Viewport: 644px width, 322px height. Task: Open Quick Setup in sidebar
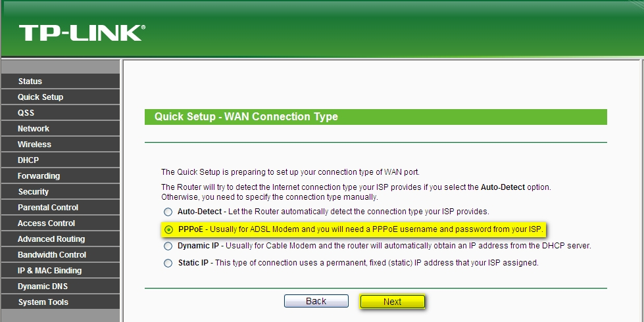(x=61, y=97)
